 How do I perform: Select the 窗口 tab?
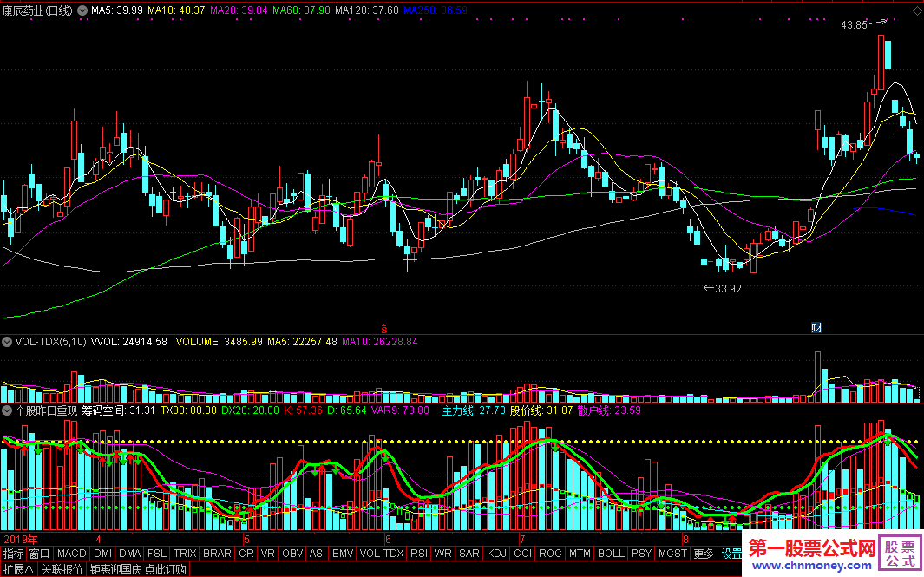click(40, 554)
